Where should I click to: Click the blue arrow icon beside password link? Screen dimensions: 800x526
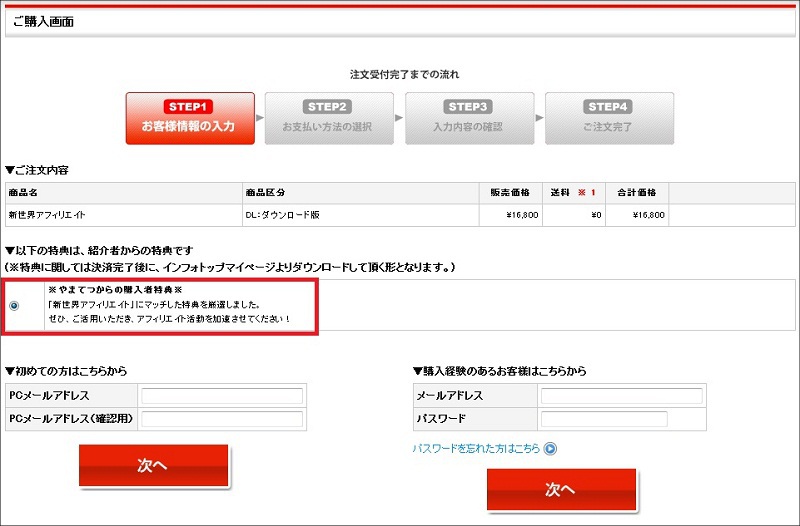coord(550,449)
